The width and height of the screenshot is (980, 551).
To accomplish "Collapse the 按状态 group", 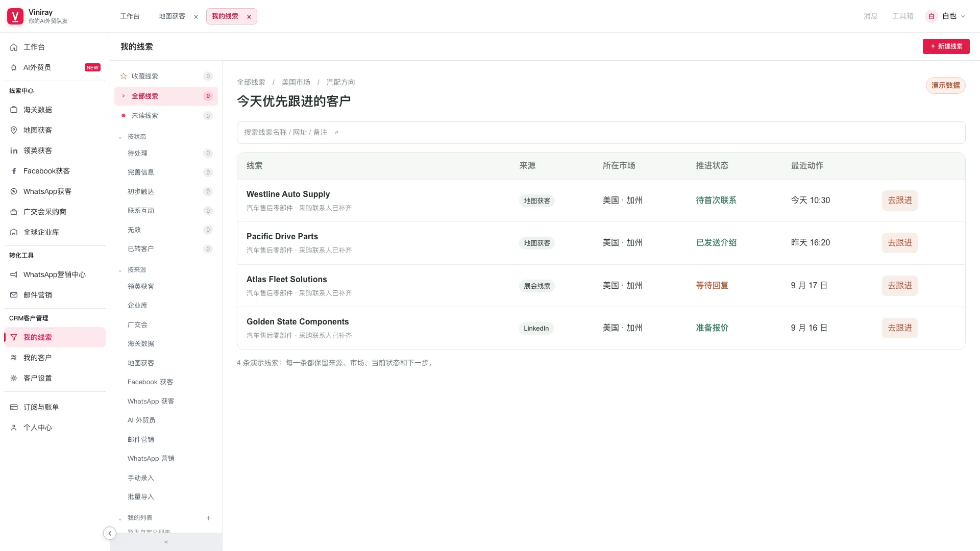I will 120,137.
